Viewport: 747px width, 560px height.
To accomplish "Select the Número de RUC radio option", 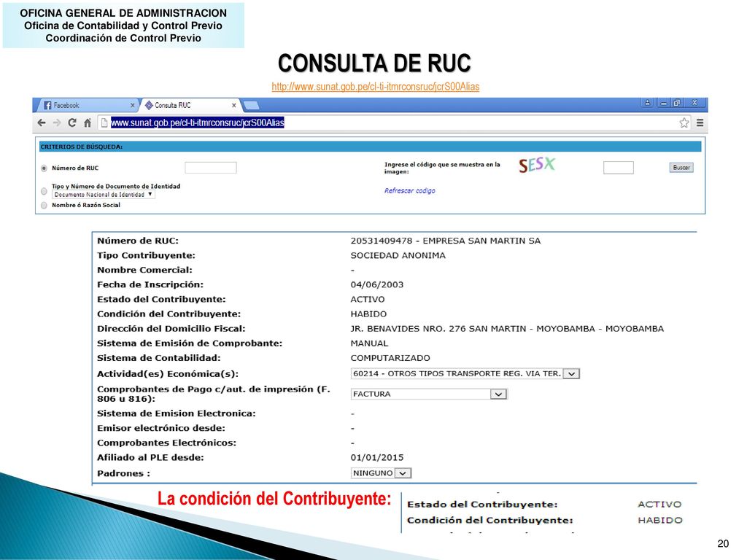I will [x=44, y=168].
